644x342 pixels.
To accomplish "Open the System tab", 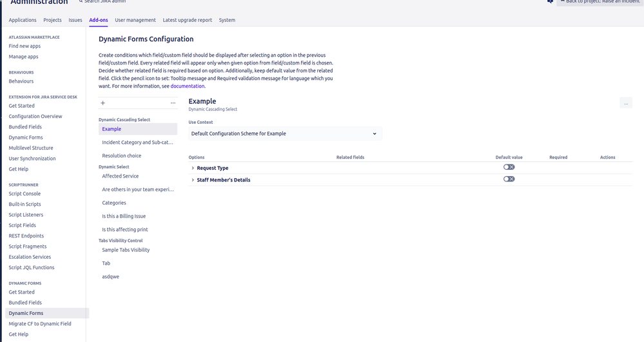I will click(227, 20).
